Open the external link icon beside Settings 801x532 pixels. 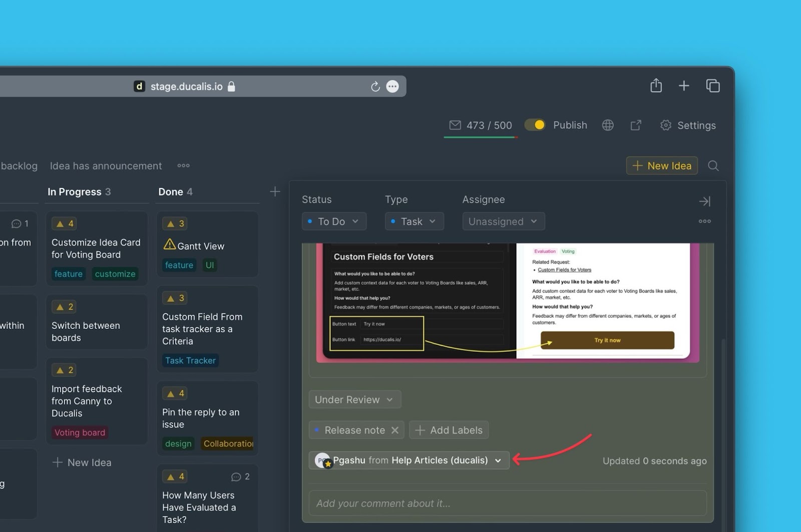point(636,125)
